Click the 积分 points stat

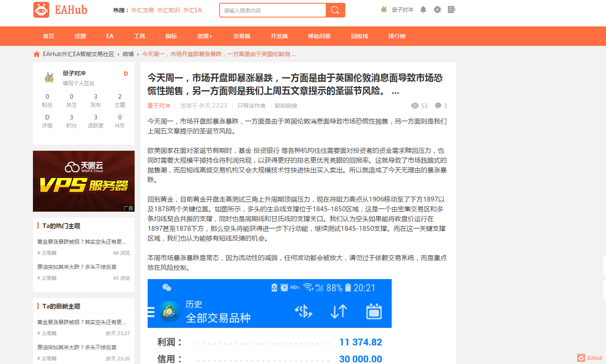tap(72, 121)
